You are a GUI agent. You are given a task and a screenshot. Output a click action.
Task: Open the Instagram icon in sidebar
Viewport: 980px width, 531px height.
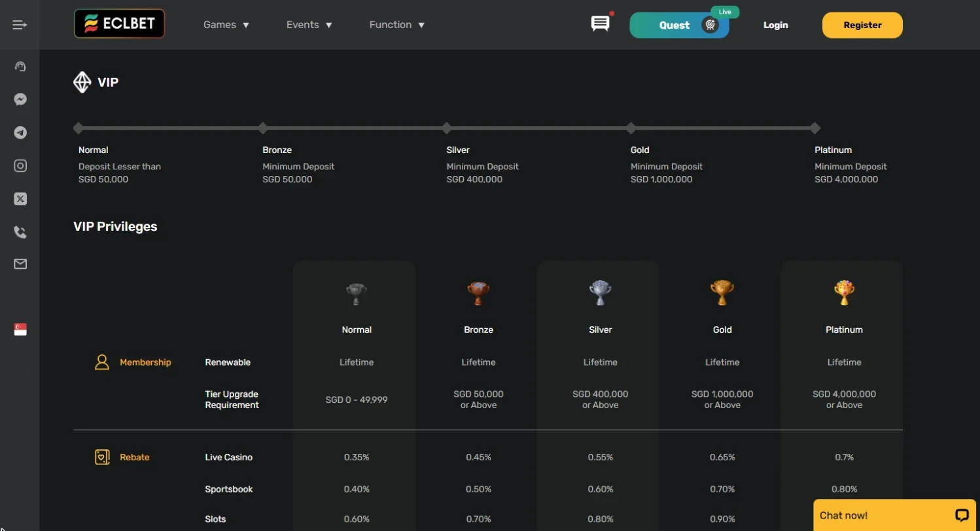tap(20, 166)
